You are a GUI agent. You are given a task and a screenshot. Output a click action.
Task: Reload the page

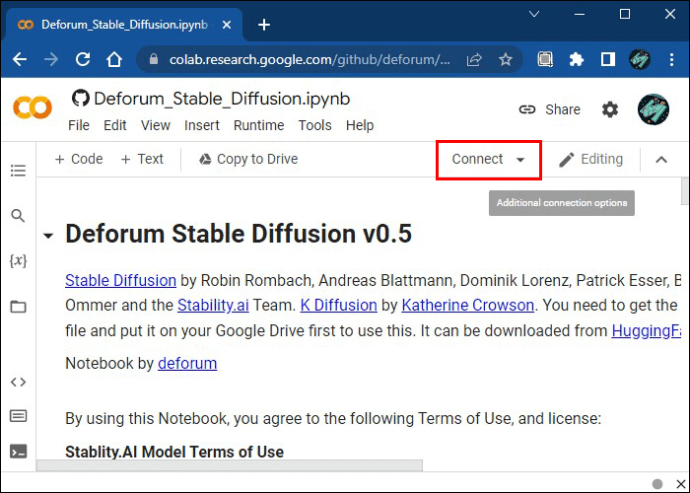pos(83,59)
